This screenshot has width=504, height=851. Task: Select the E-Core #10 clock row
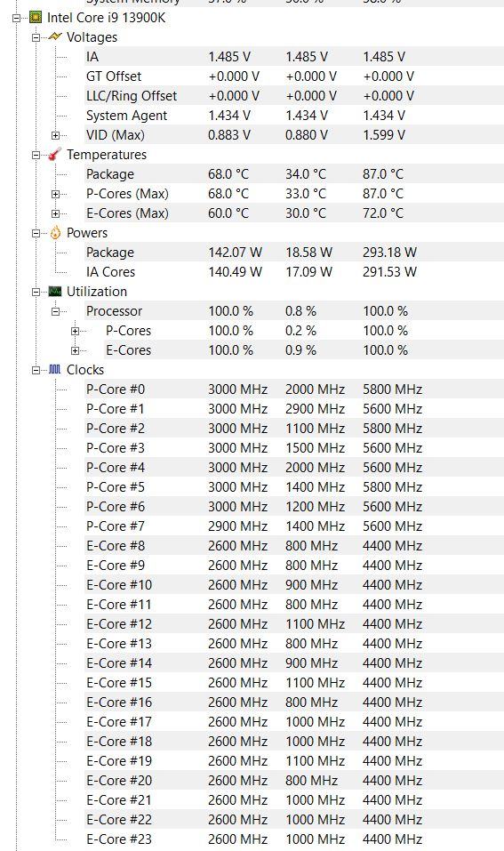(x=294, y=584)
